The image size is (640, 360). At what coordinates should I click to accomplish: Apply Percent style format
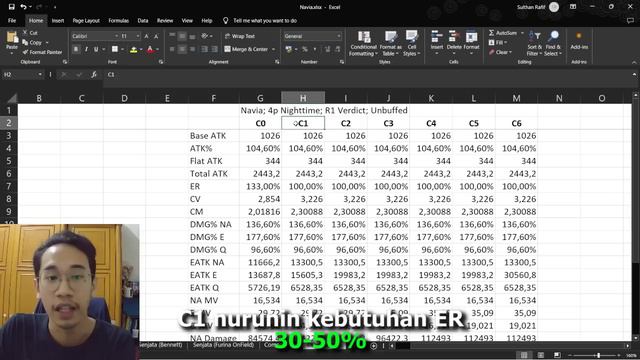coord(304,49)
